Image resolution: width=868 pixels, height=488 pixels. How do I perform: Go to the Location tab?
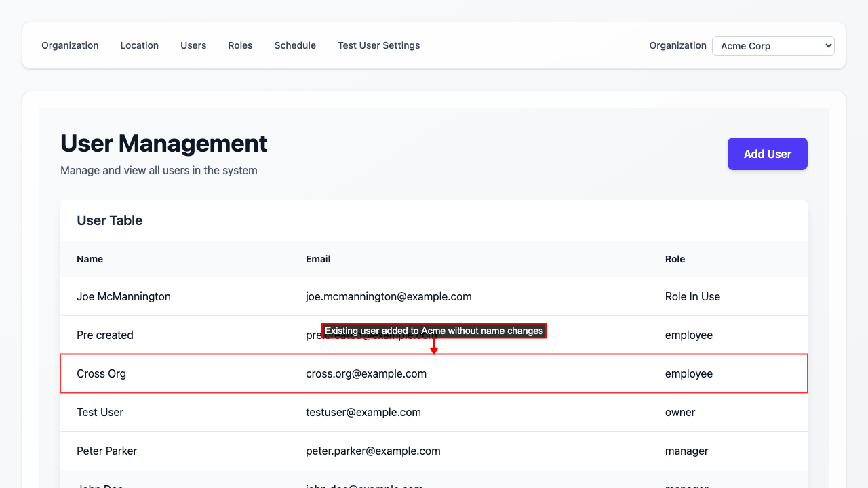(139, 45)
